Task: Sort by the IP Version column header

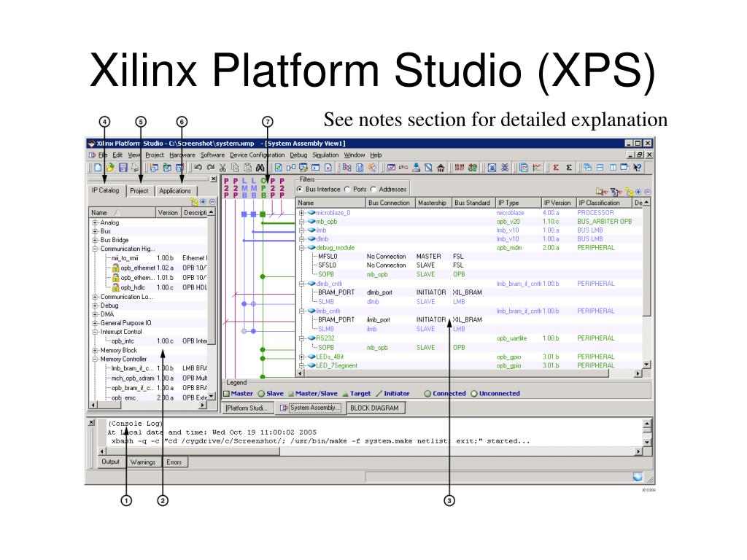Action: [x=559, y=203]
